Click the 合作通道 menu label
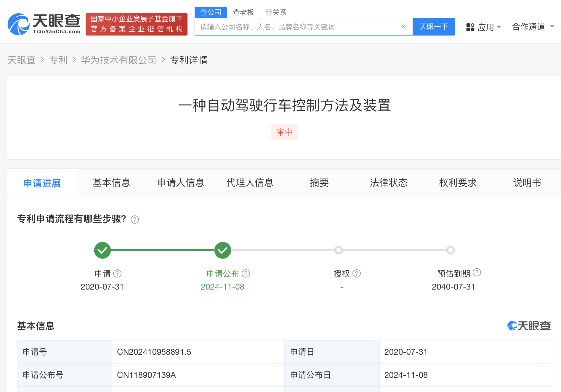 (x=529, y=27)
